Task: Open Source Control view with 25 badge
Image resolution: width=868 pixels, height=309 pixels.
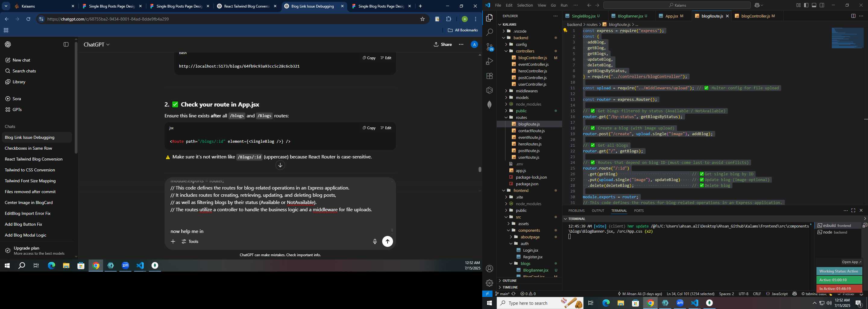Action: tap(489, 47)
